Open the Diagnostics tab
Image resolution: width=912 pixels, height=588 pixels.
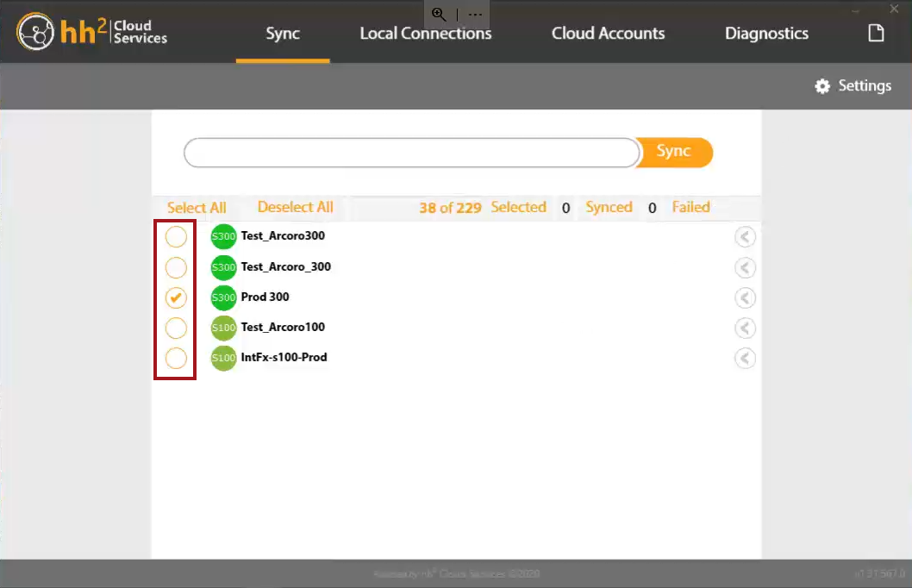click(766, 34)
